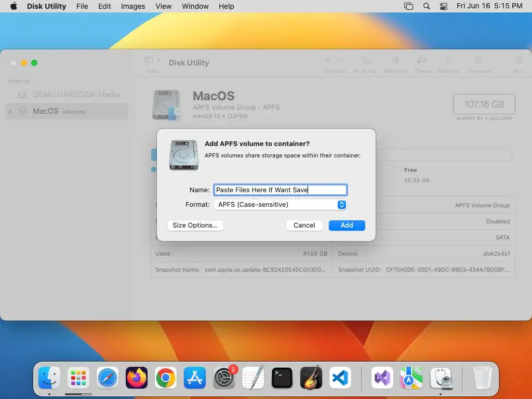Run First Aid from the toolbar
The image size is (532, 399).
coord(365,60)
